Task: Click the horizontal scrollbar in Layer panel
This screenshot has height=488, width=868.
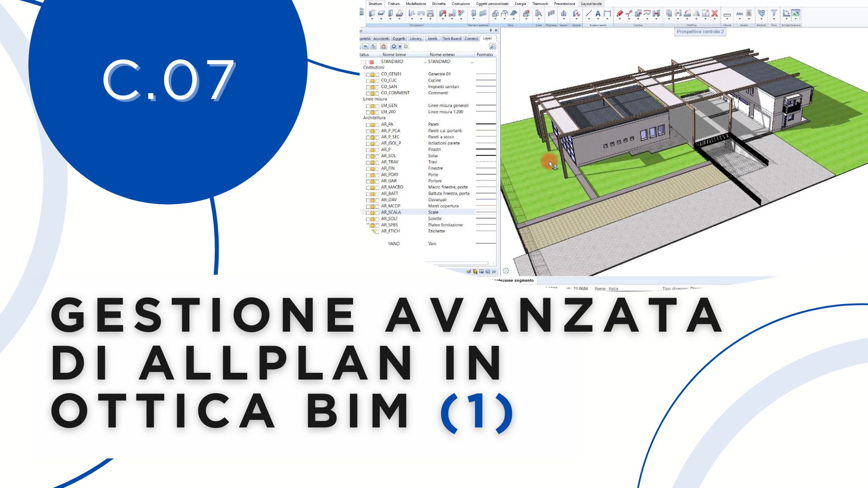Action: (457, 263)
